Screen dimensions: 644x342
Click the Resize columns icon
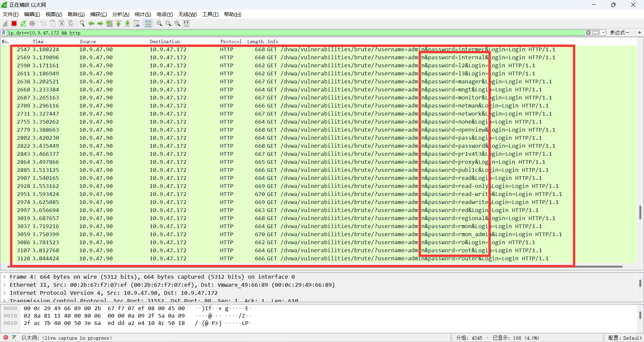pyautogui.click(x=186, y=23)
